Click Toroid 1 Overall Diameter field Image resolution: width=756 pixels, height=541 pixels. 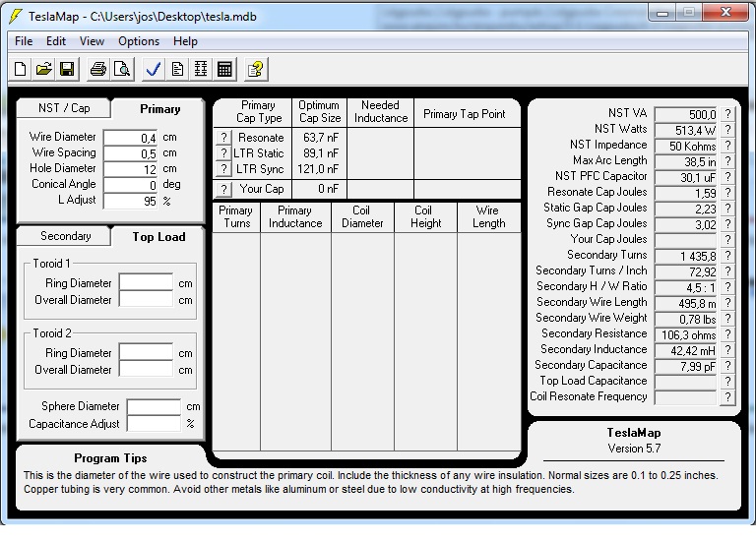(x=146, y=299)
